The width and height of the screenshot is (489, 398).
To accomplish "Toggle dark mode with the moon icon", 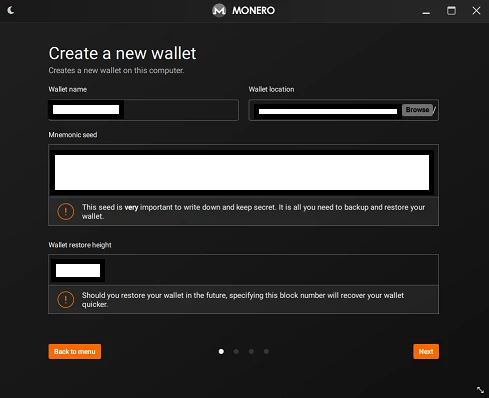I will pyautogui.click(x=11, y=10).
